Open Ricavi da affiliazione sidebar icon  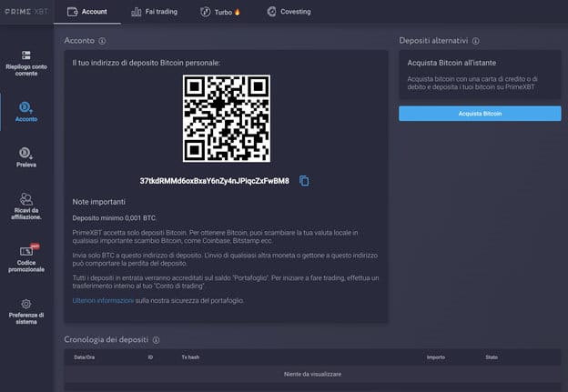[26, 198]
